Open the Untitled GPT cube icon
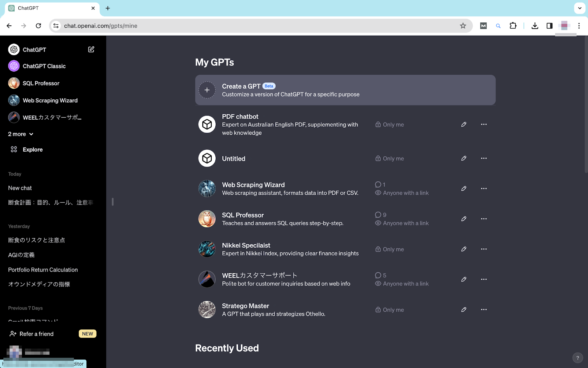The width and height of the screenshot is (588, 368). coord(207,158)
